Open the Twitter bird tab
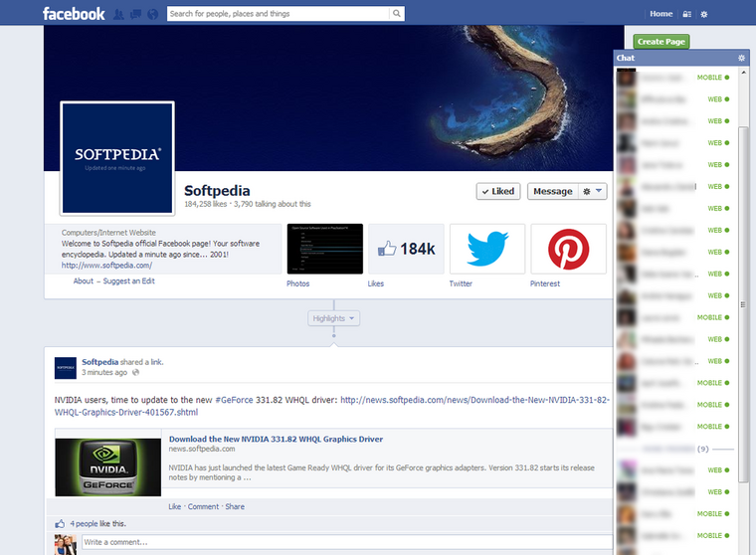This screenshot has width=756, height=555. click(487, 249)
